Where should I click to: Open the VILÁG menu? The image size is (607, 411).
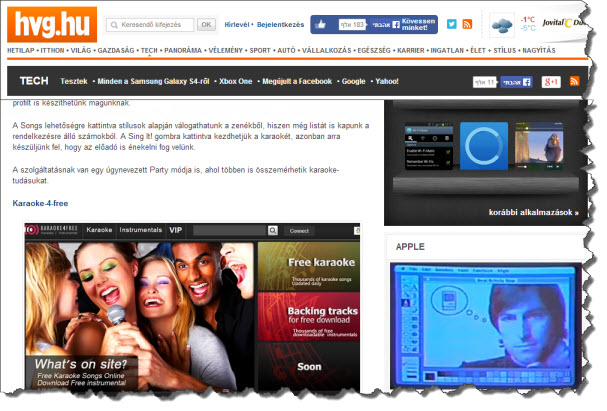[81, 50]
